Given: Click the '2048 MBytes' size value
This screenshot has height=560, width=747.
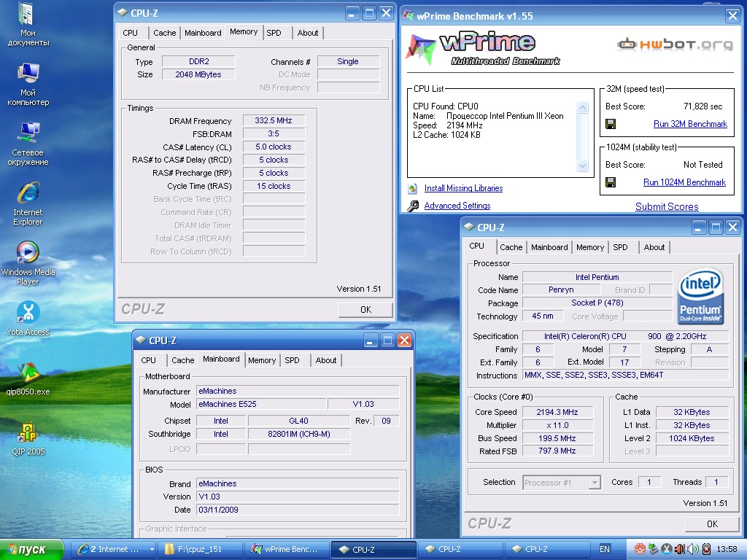Looking at the screenshot, I should click(198, 75).
